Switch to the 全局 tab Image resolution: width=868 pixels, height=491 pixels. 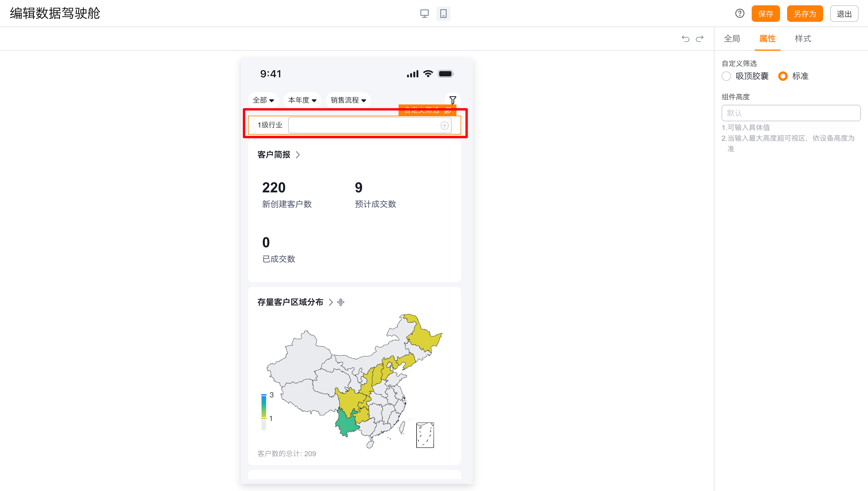click(732, 39)
